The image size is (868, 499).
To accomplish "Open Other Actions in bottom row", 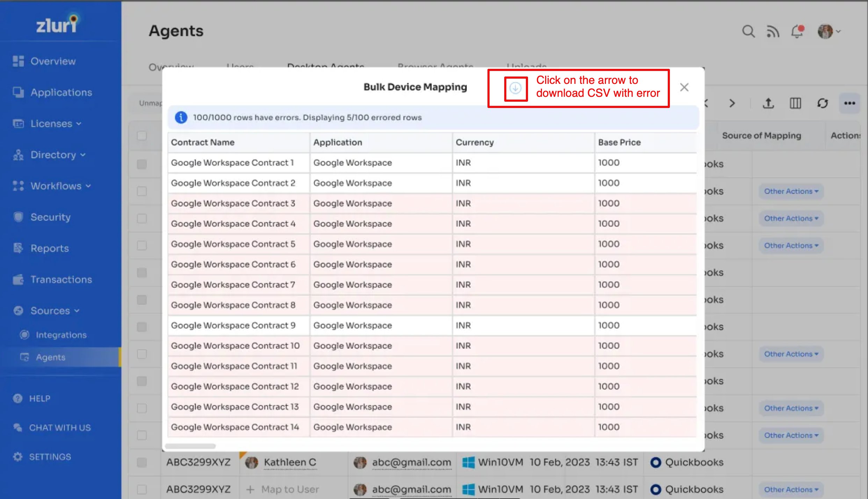I will (791, 489).
